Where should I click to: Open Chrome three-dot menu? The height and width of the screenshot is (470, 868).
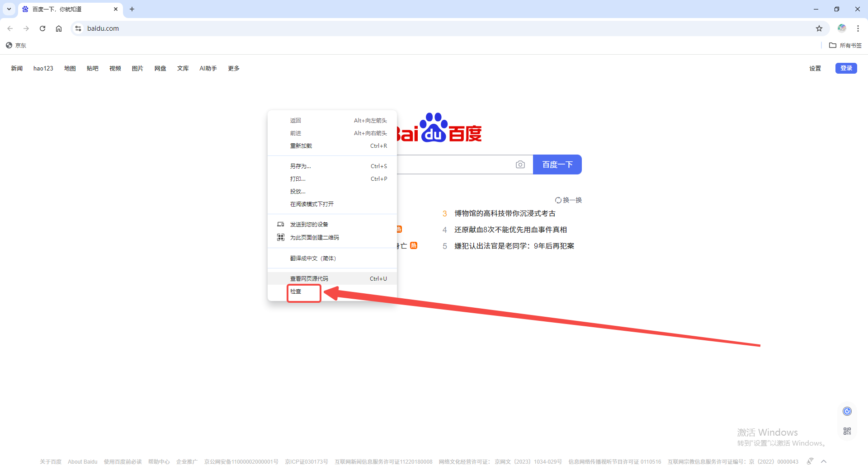[x=858, y=28]
